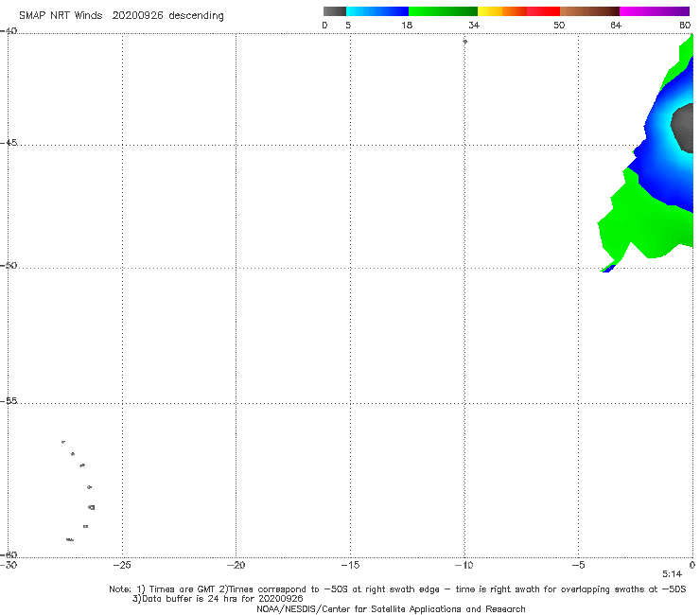Click the longitude label '-5'
700x615 pixels.
coord(578,566)
